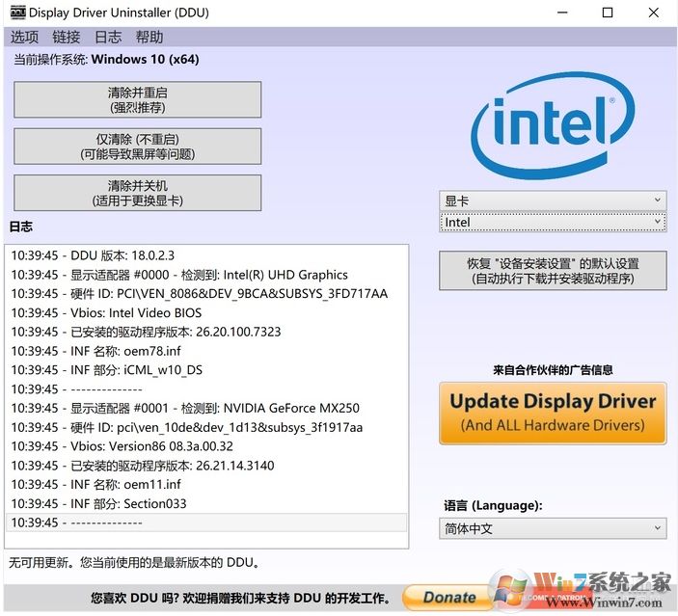Select log line Vbios: Version86 08.3a.00.32

click(206, 446)
